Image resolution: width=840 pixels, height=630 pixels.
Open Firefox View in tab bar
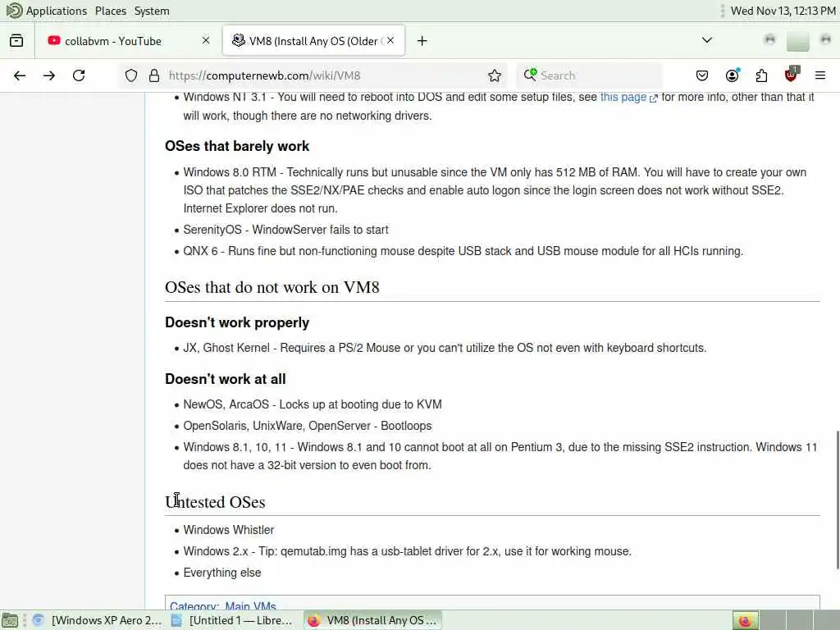[x=16, y=41]
